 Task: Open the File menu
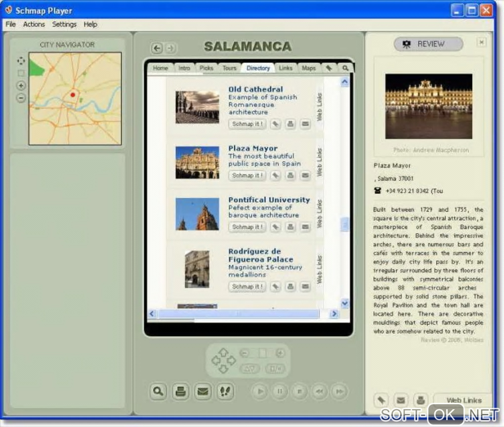[x=10, y=24]
